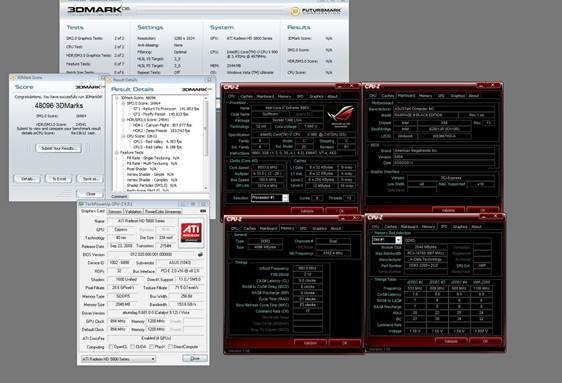Open Caches tab in CPU-Z CPU window

246,96
